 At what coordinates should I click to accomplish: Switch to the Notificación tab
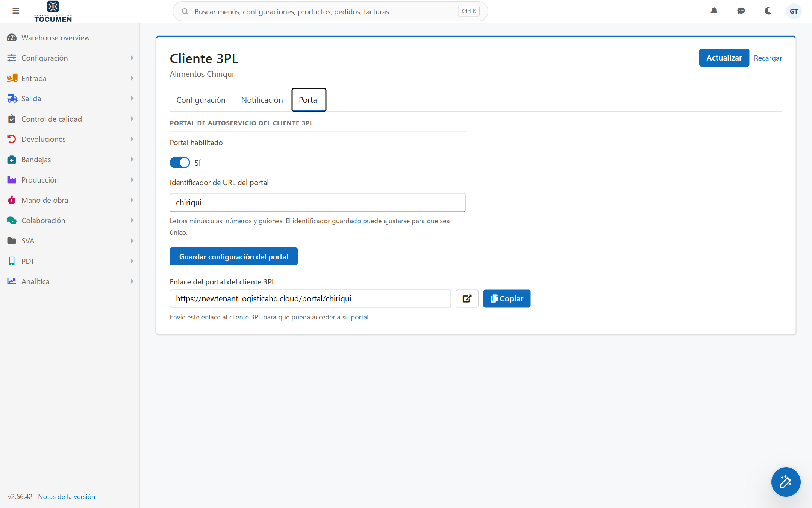pyautogui.click(x=262, y=100)
